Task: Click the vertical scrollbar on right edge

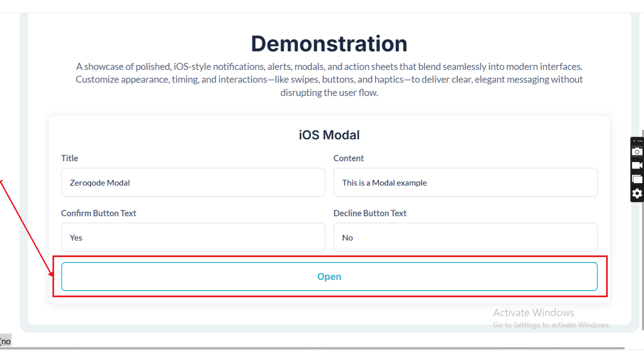Action: pyautogui.click(x=642, y=235)
